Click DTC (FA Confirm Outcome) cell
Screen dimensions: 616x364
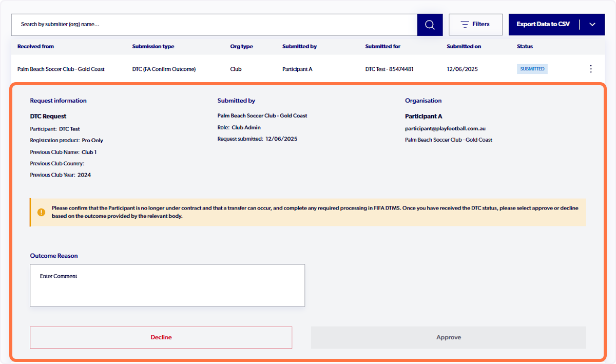[x=164, y=69]
